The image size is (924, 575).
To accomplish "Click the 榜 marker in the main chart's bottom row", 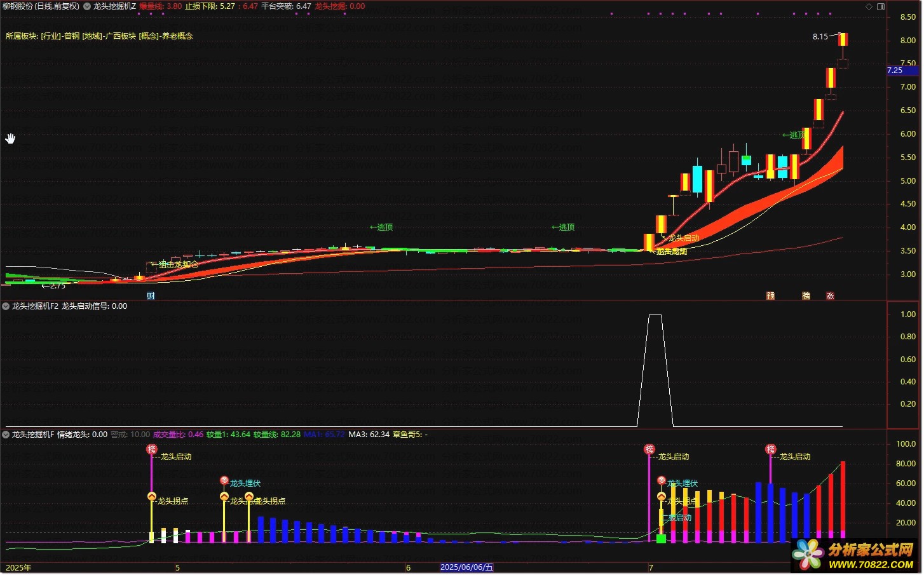I will pyautogui.click(x=806, y=296).
